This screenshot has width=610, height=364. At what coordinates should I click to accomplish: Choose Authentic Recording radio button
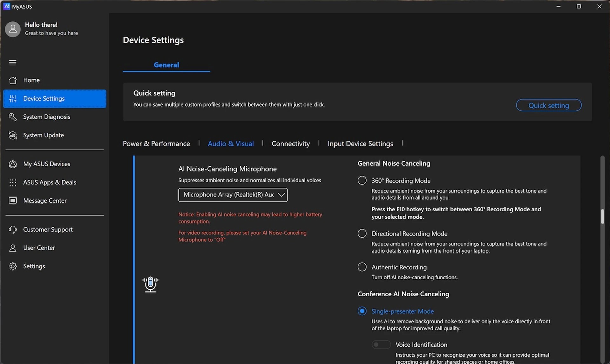point(362,267)
